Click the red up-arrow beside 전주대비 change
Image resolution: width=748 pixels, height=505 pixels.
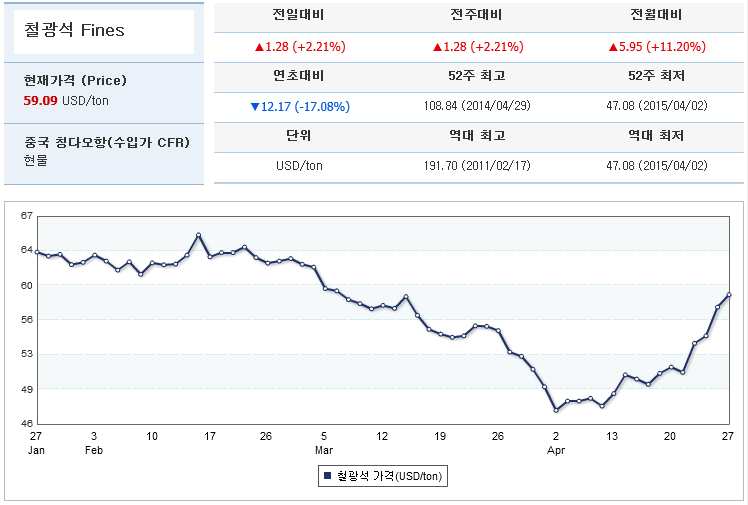pos(437,47)
